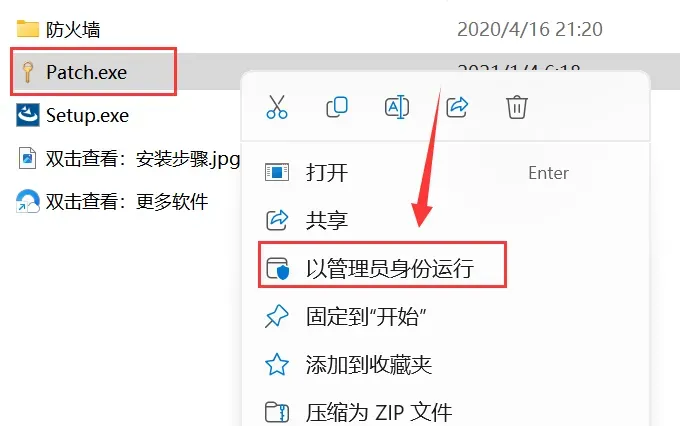This screenshot has height=426, width=680.
Task: Select 双击查看：更多软件 shortcut
Action: (x=112, y=202)
